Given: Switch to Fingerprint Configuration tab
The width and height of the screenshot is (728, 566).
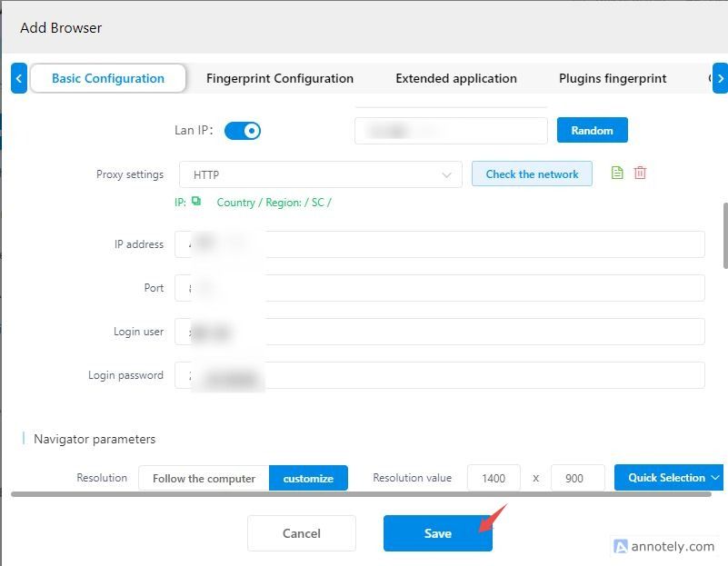Looking at the screenshot, I should 280,78.
